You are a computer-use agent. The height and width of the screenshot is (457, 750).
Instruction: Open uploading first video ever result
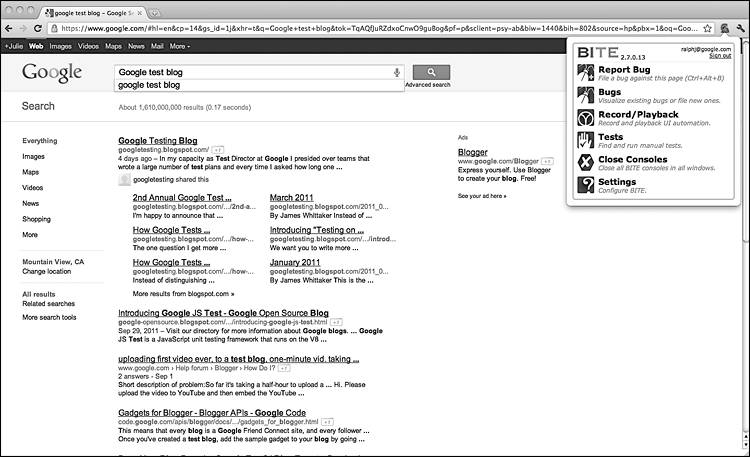[239, 359]
